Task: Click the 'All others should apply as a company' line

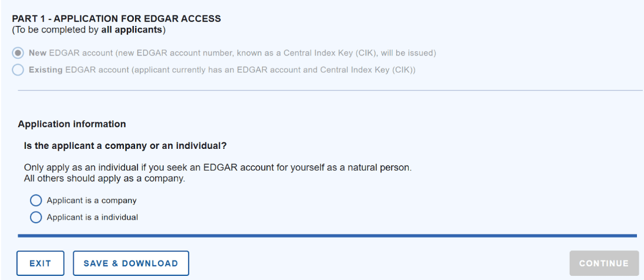Action: click(105, 179)
